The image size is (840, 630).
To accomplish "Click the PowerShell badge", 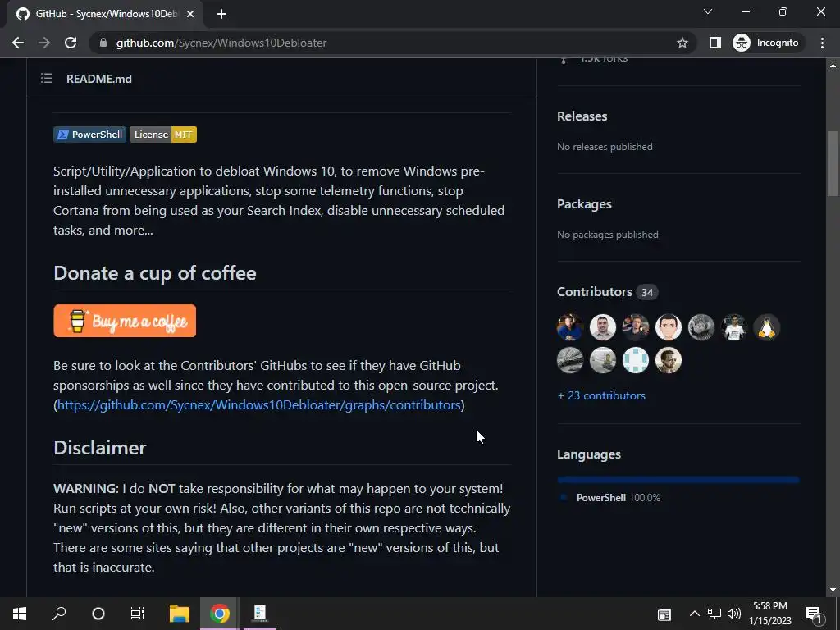I will coord(89,135).
